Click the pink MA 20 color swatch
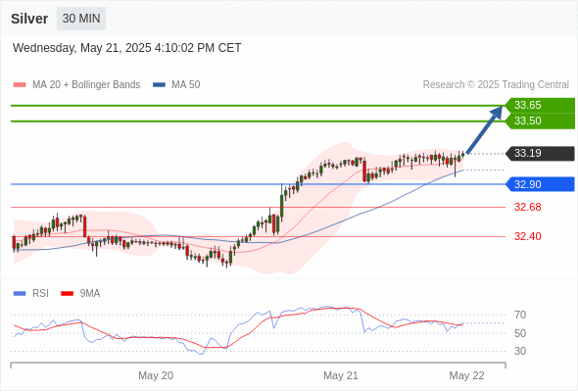Viewport: 578px width, 392px height. (x=20, y=85)
